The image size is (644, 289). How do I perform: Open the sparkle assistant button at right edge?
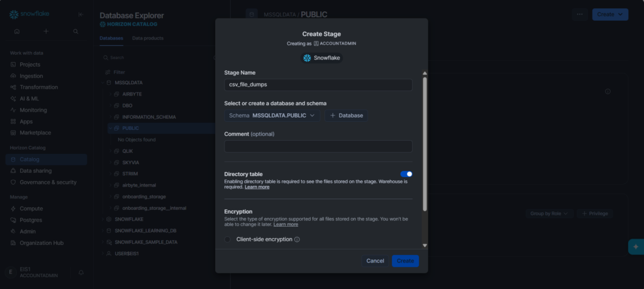(x=636, y=247)
